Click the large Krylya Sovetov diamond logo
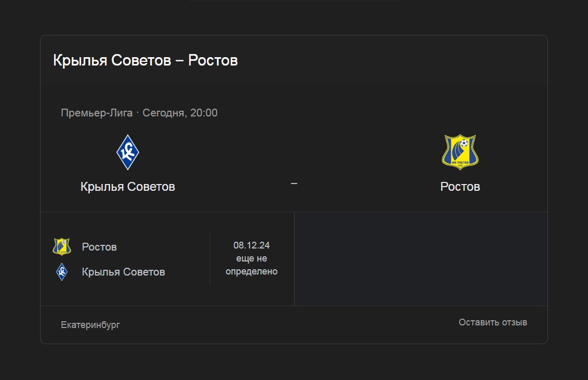This screenshot has width=588, height=380. click(x=128, y=152)
